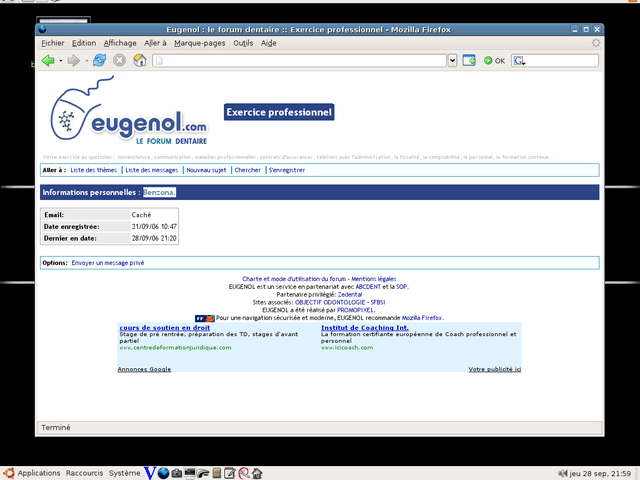Click inside the Google search box

coord(562,61)
